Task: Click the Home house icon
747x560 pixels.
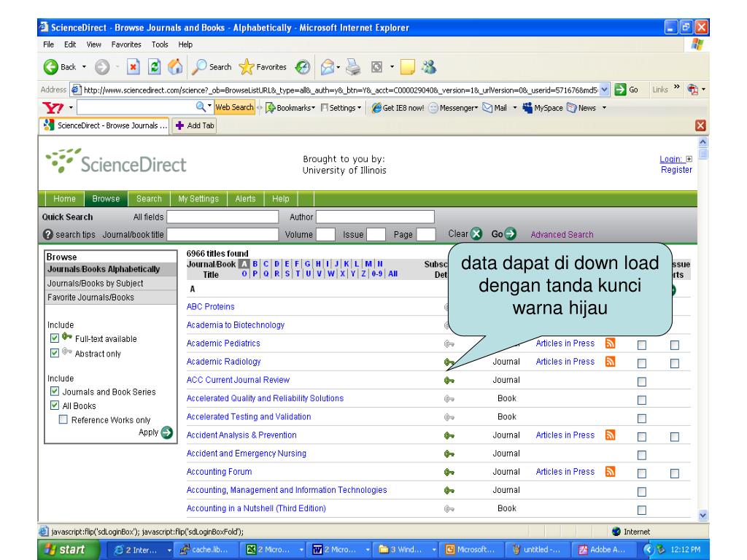Action: click(175, 66)
